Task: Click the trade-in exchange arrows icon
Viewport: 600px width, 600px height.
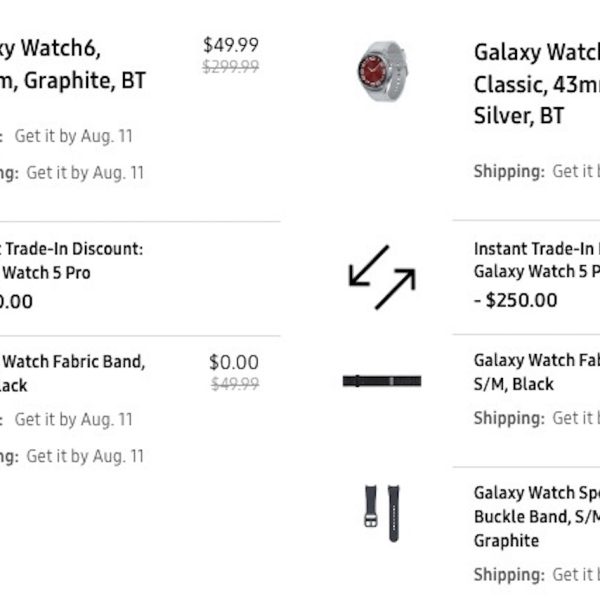Action: point(381,278)
